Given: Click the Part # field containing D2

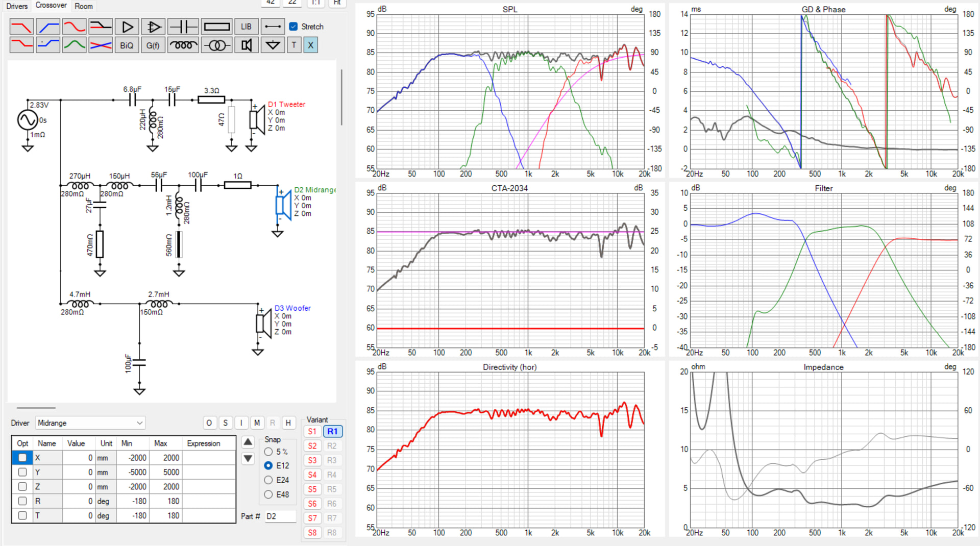Looking at the screenshot, I should pyautogui.click(x=280, y=516).
